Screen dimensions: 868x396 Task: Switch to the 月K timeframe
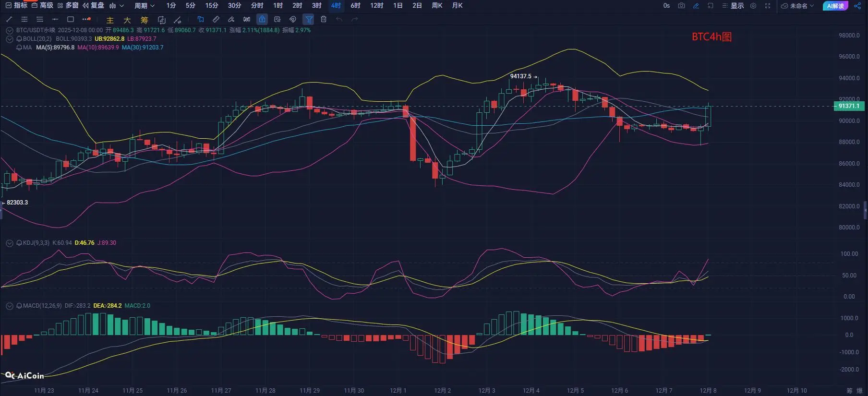pyautogui.click(x=458, y=6)
